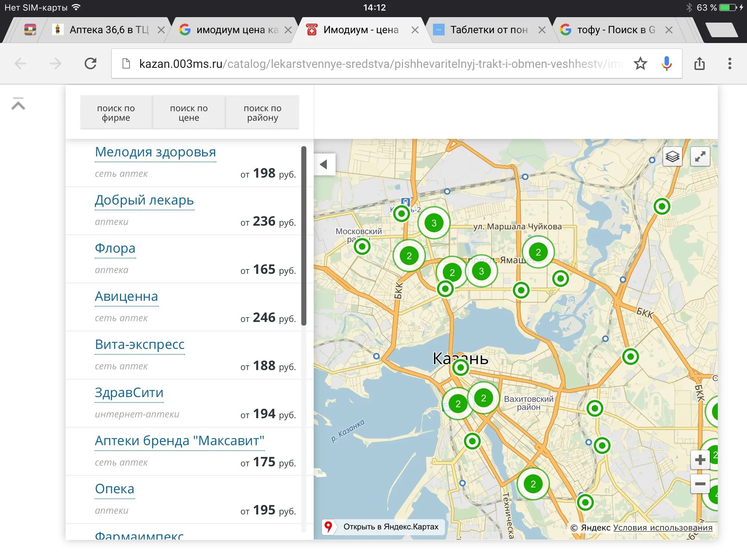Click the интернет-аптеки label
Image resolution: width=747 pixels, height=560 pixels.
point(137,414)
